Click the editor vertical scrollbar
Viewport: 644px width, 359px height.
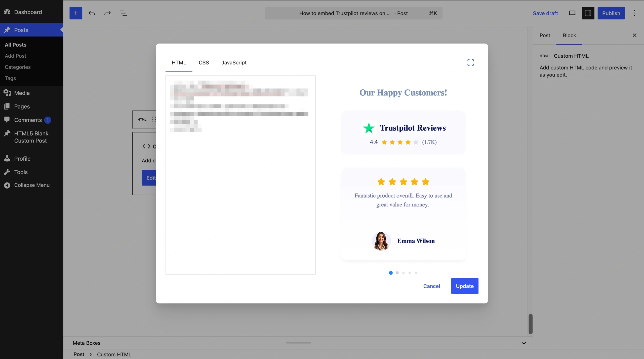pos(531,324)
